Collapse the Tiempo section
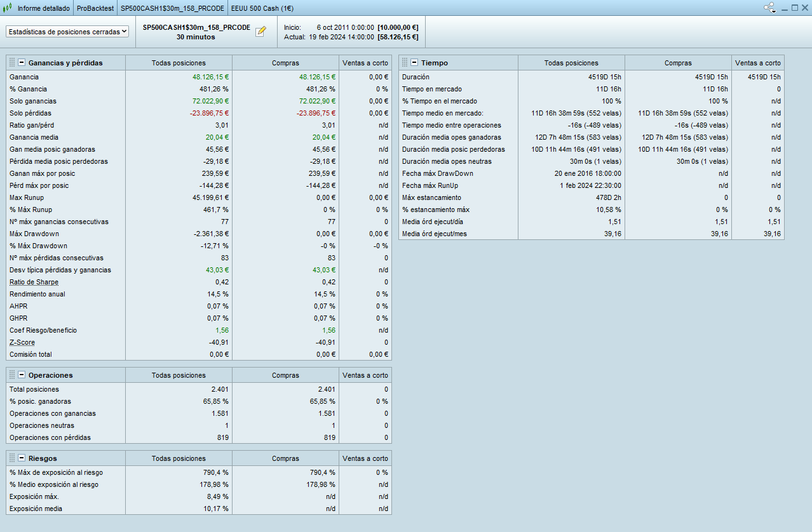This screenshot has width=812, height=532. (x=414, y=63)
